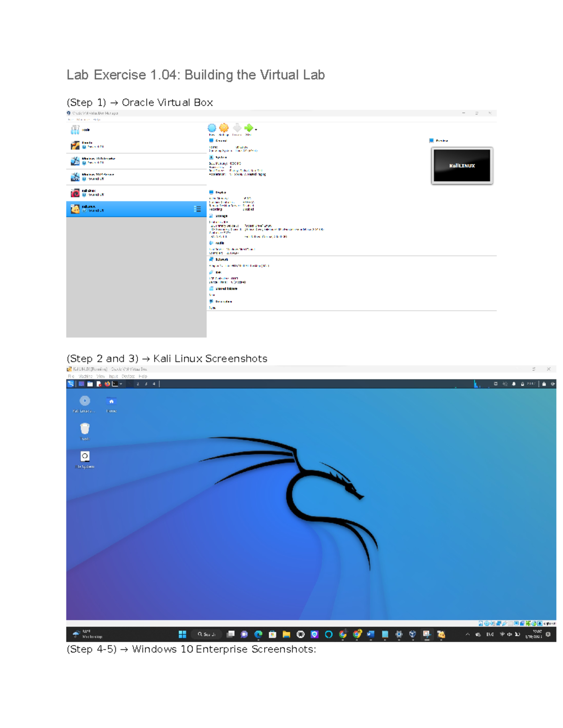Mute audio via the Windows taskbar speaker icon
The width and height of the screenshot is (563, 728).
[510, 634]
